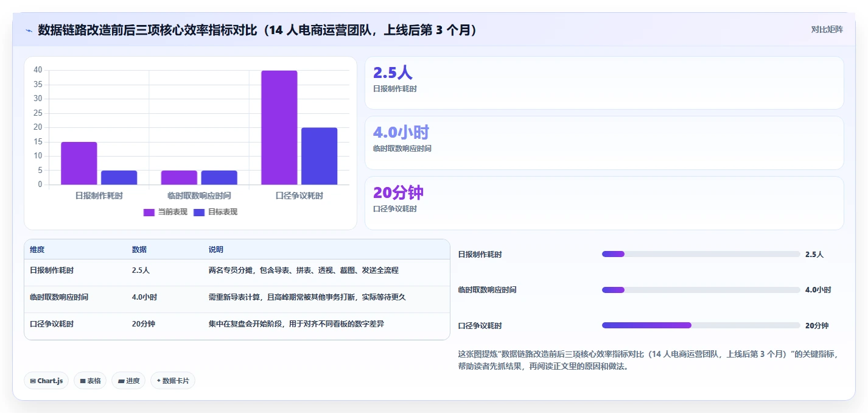Click the purple 当前表现 bar for 临时取数响应时间

179,177
